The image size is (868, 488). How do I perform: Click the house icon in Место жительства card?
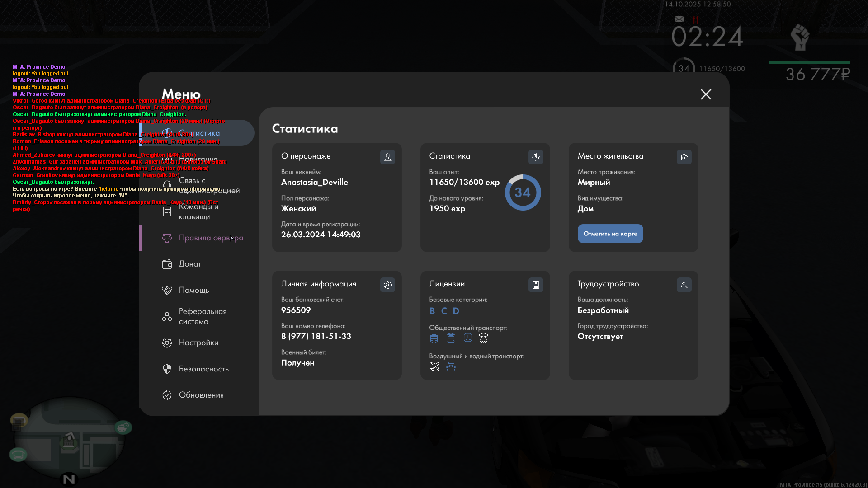click(x=684, y=157)
